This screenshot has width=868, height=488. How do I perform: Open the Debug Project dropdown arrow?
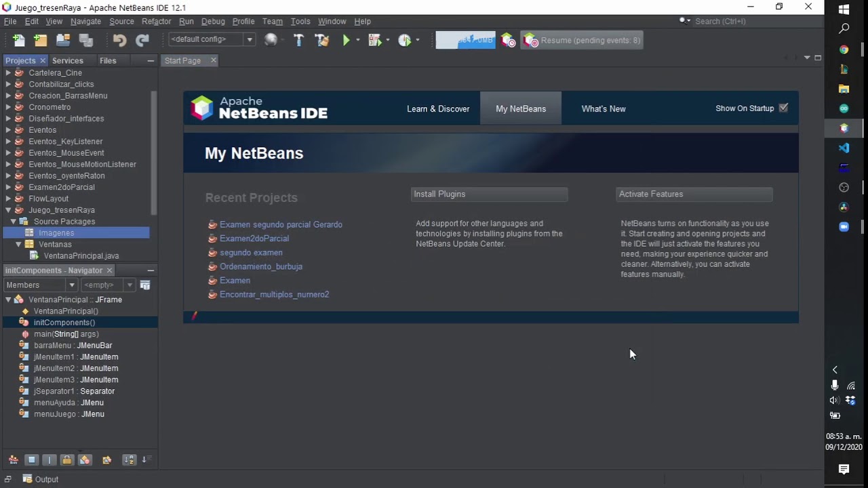click(x=387, y=40)
